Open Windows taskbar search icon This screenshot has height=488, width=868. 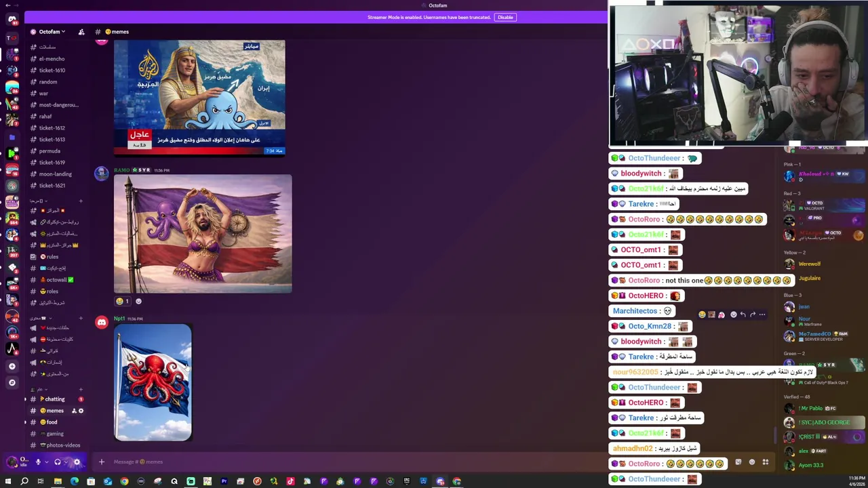coord(24,481)
